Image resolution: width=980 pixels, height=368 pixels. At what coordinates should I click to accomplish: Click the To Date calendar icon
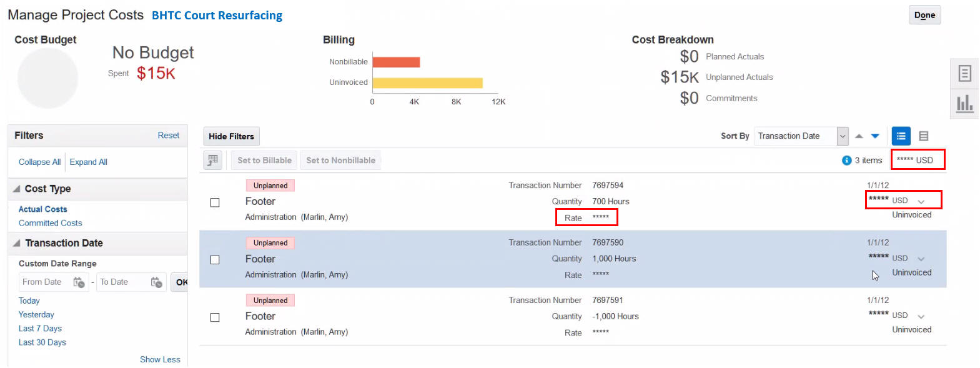[156, 282]
